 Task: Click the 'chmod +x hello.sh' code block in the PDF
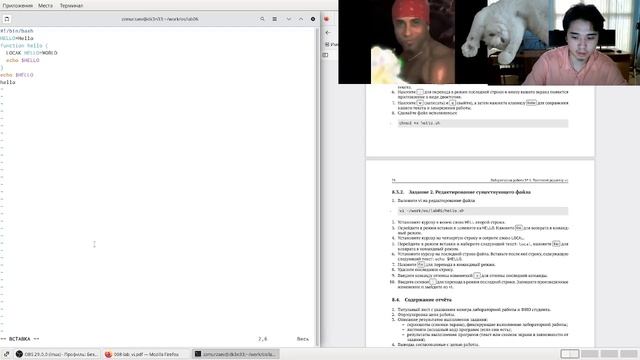click(483, 123)
